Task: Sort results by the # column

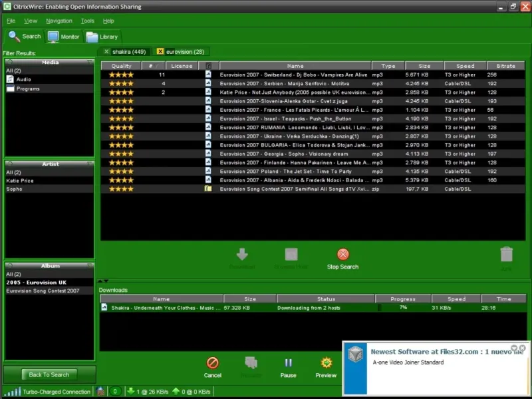Action: [x=153, y=66]
